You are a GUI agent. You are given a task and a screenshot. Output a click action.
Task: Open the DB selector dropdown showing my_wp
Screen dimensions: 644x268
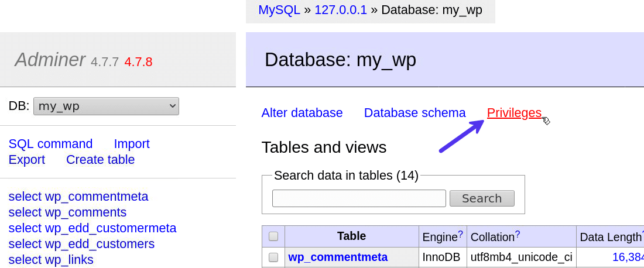click(x=106, y=106)
